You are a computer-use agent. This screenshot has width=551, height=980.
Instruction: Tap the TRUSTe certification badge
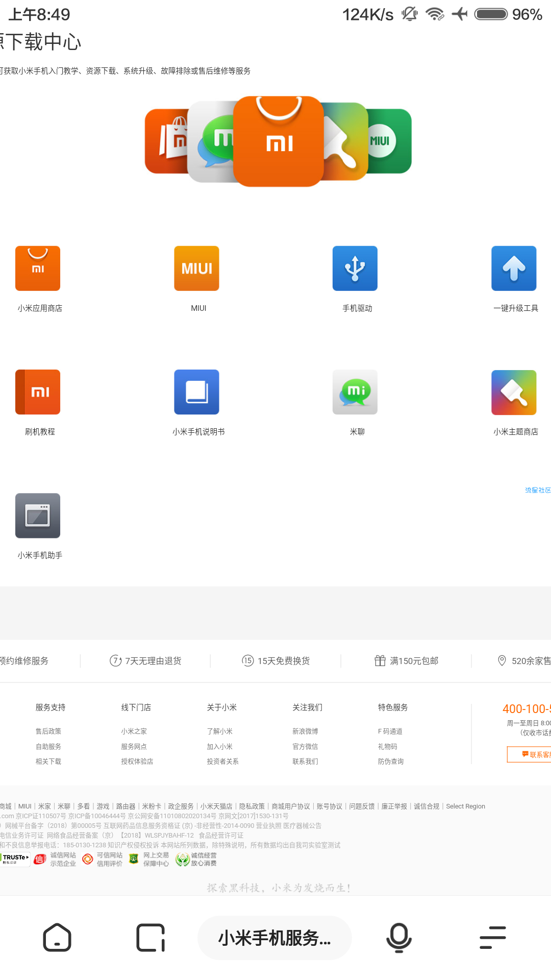pyautogui.click(x=15, y=859)
